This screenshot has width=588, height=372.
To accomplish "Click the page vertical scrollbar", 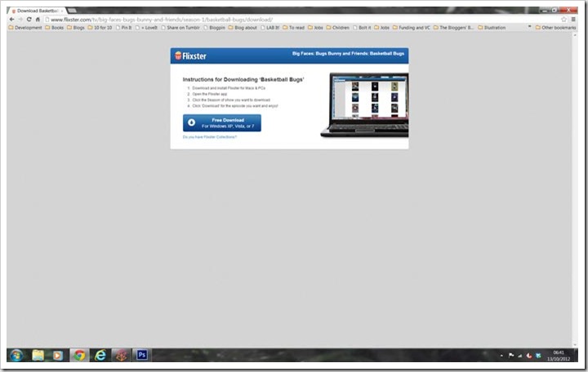I will (575, 189).
